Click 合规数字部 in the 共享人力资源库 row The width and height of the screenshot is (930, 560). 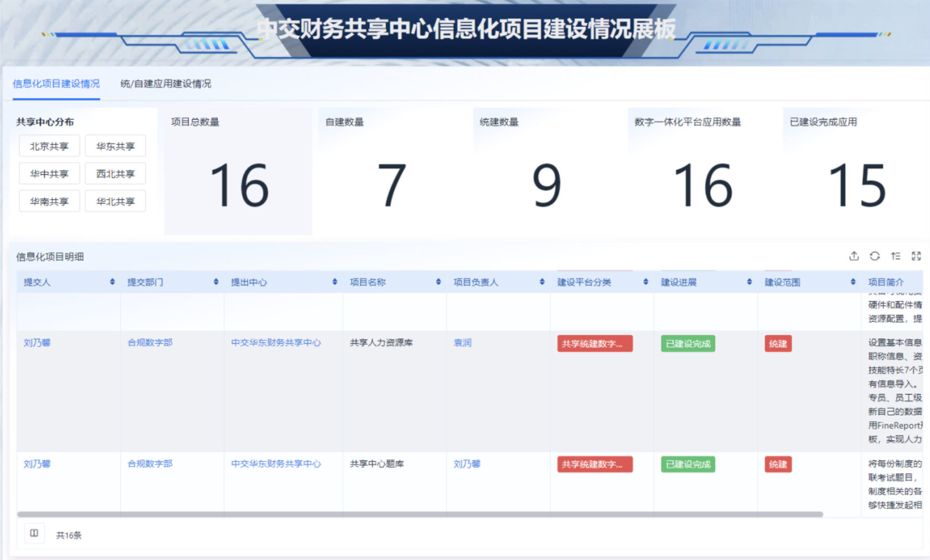150,343
